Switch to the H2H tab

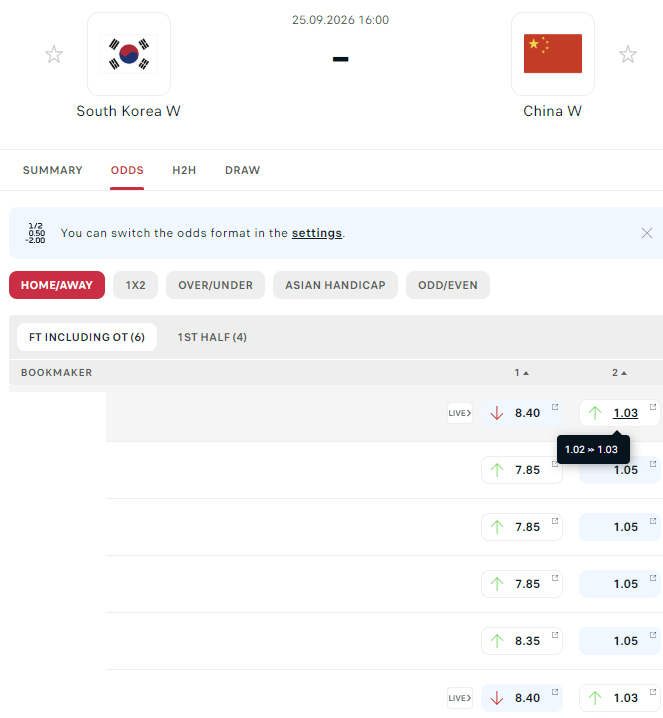click(x=184, y=170)
